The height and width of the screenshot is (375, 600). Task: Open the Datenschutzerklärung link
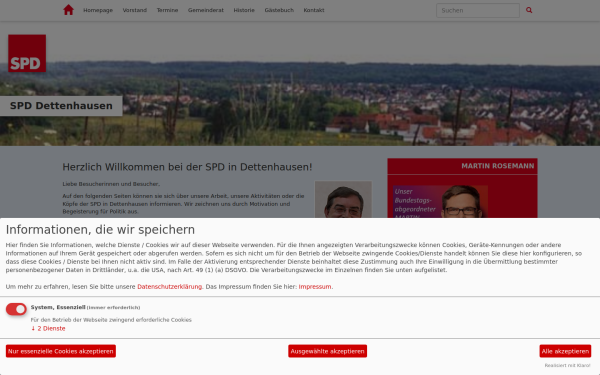pos(170,287)
